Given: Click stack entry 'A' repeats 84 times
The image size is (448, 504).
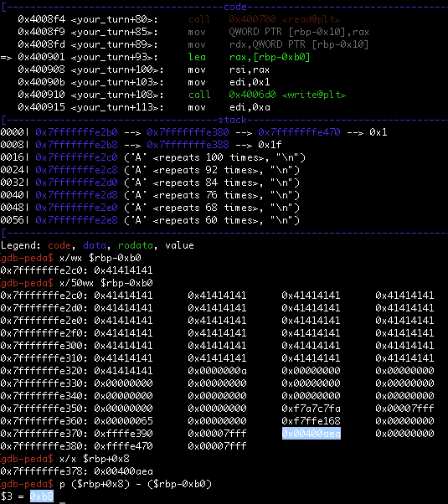Looking at the screenshot, I should 212,183.
